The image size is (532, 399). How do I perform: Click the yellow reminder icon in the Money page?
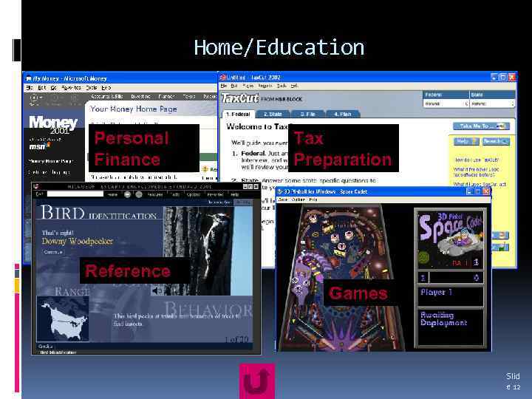coord(205,169)
